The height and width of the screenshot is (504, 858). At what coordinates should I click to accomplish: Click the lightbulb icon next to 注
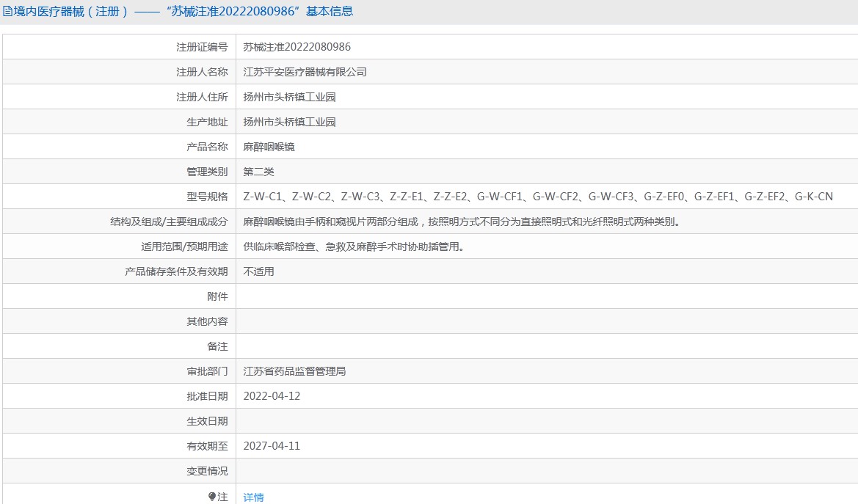[x=212, y=497]
